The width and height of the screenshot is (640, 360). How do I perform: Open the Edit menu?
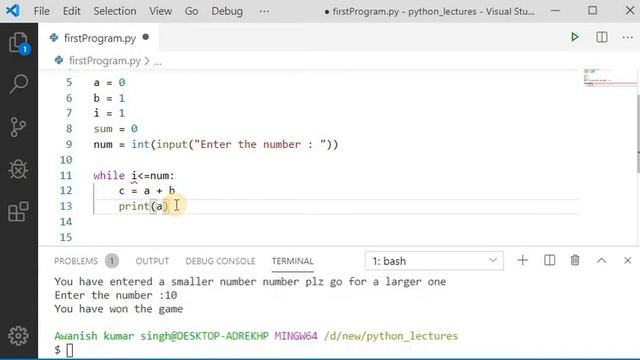71,11
